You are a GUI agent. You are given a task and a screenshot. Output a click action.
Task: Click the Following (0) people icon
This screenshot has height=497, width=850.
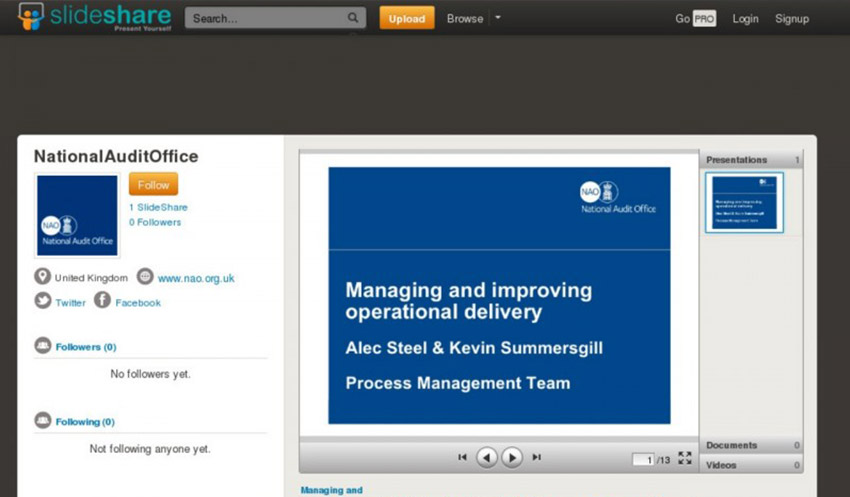(x=43, y=420)
